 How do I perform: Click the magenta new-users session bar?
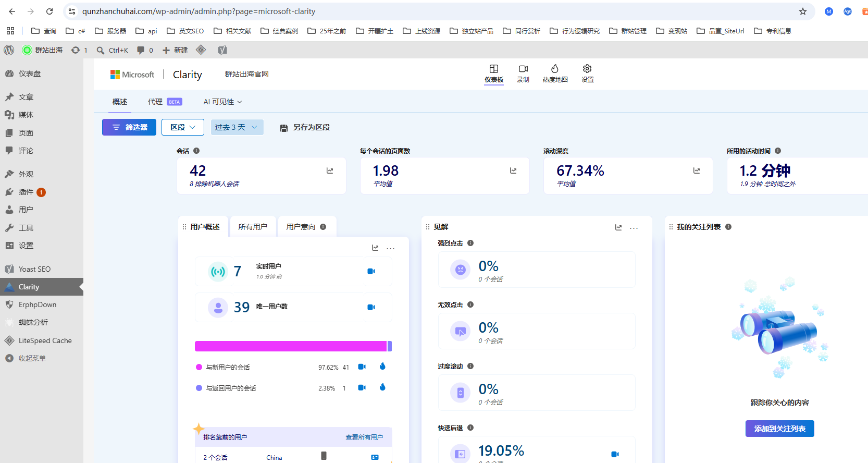pos(291,346)
